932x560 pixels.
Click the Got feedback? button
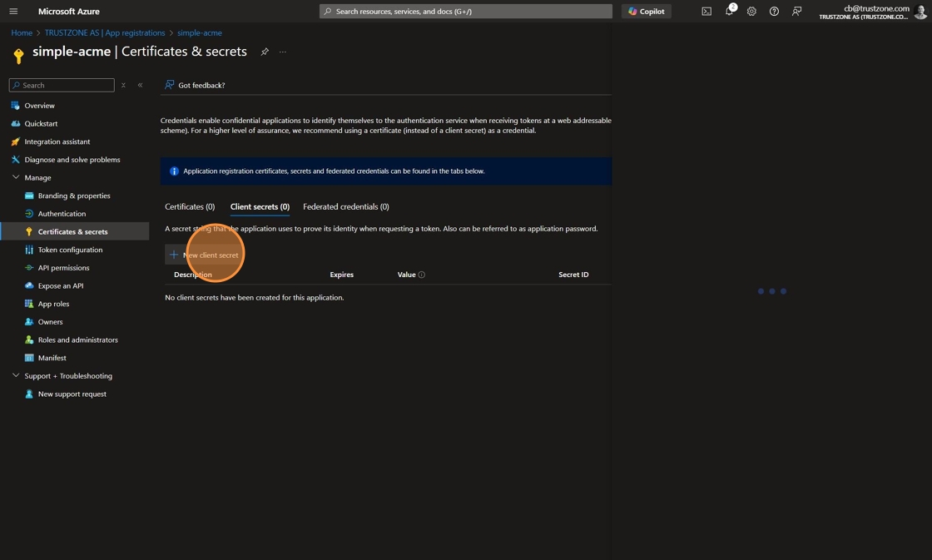tap(195, 85)
